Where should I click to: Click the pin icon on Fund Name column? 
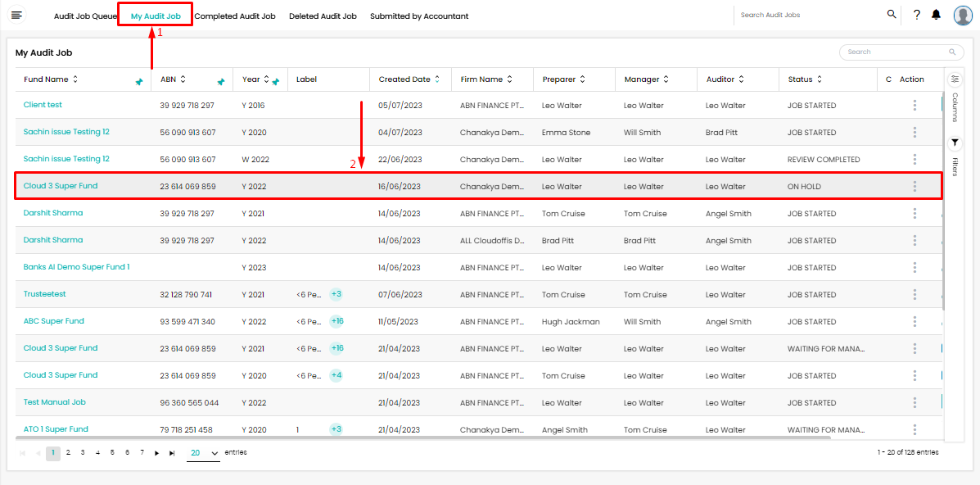pos(138,81)
